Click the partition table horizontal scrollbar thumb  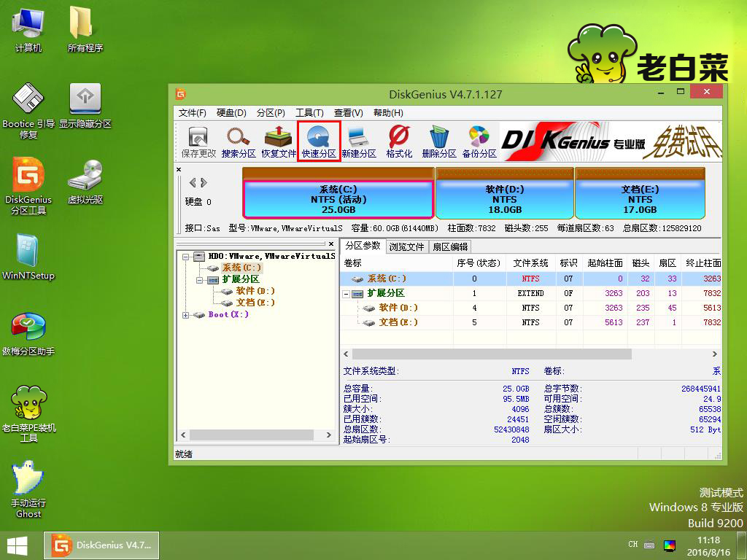pyautogui.click(x=492, y=354)
